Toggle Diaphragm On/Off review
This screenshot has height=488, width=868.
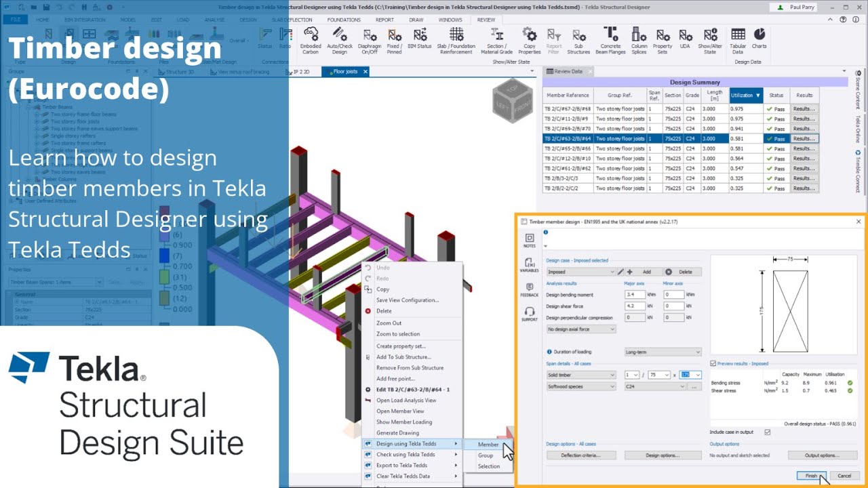pos(369,41)
